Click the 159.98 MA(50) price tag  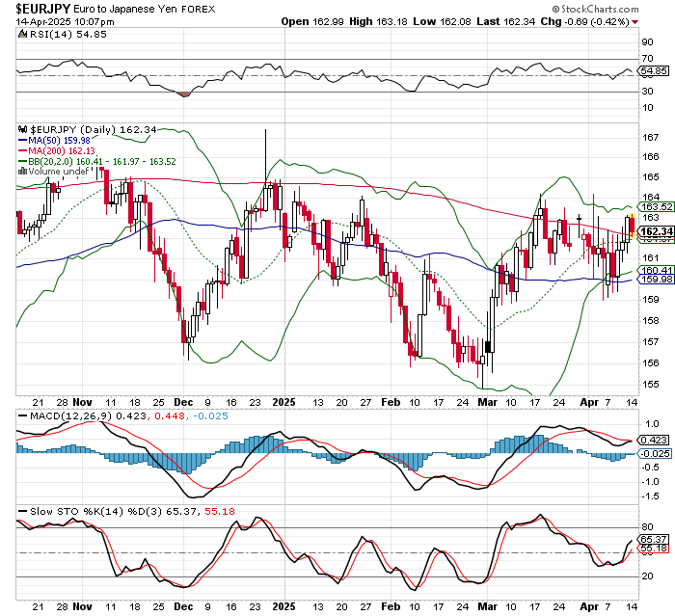pos(656,280)
